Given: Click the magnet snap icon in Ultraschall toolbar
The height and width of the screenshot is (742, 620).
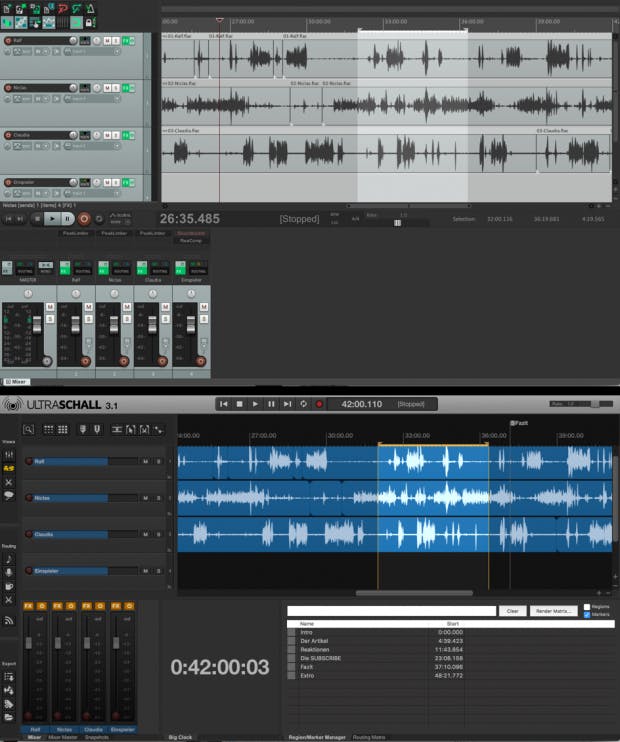Looking at the screenshot, I should pyautogui.click(x=97, y=429).
